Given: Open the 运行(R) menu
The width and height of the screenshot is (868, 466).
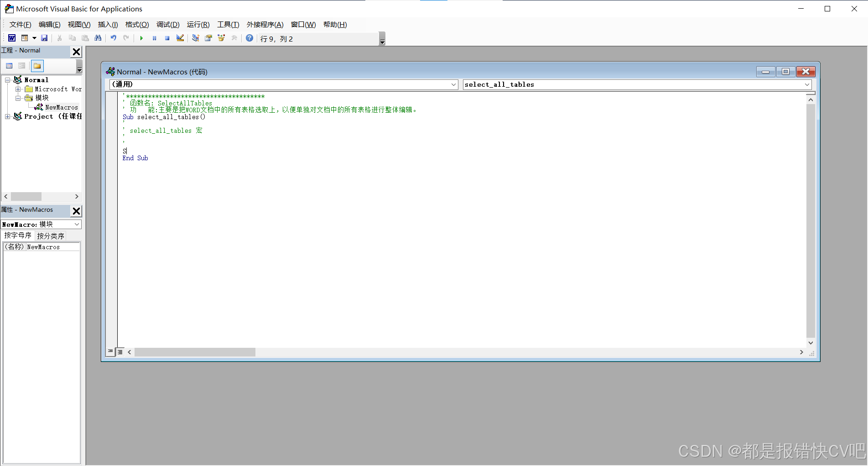Looking at the screenshot, I should [198, 25].
